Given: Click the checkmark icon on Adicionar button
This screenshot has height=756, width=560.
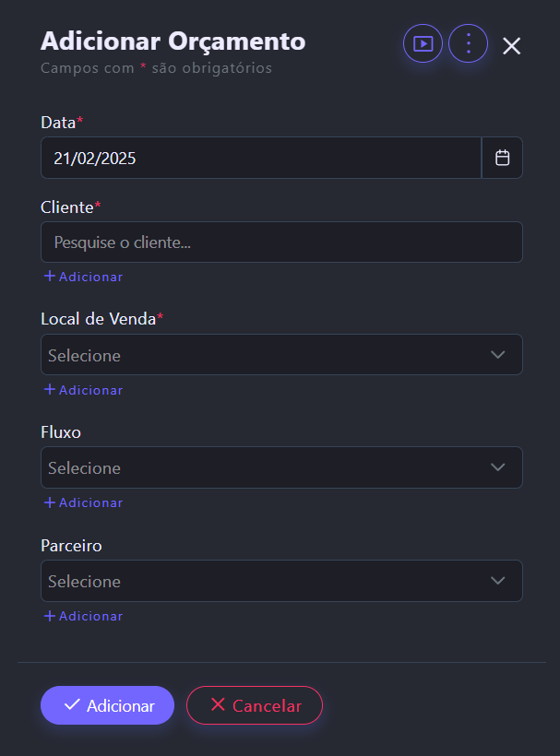Looking at the screenshot, I should (72, 705).
